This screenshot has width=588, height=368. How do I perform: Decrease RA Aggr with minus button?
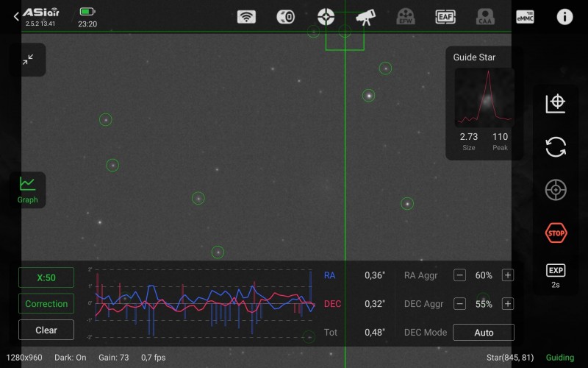460,275
